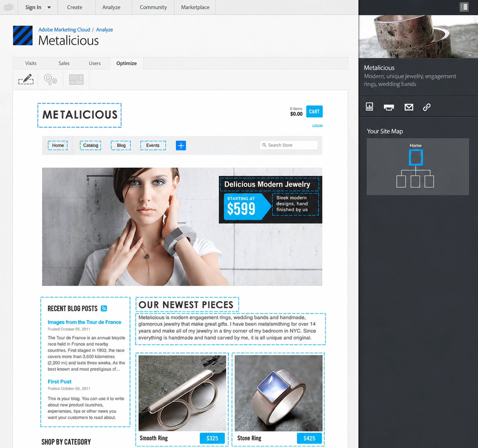Toggle the sidebar panel icon

pos(464,7)
